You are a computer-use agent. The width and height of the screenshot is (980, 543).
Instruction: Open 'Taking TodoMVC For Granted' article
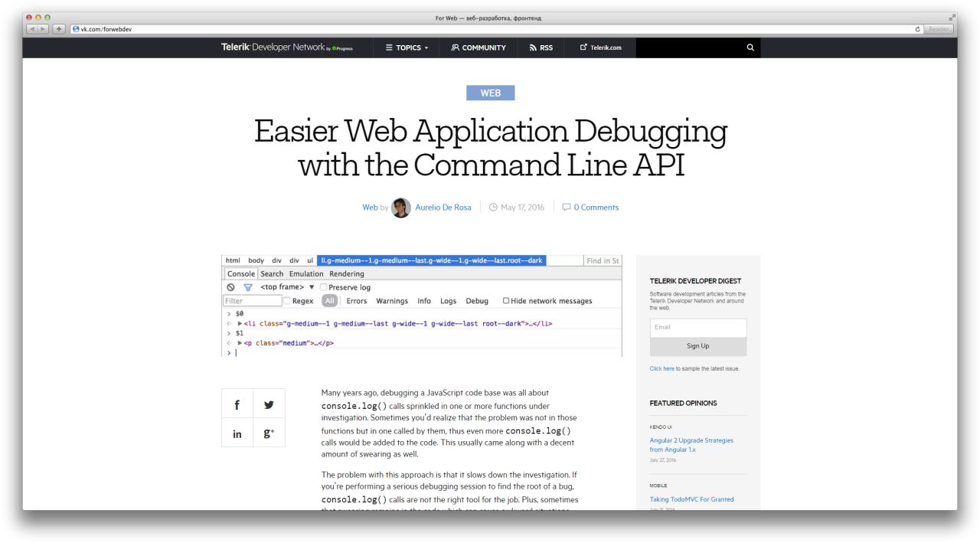click(691, 499)
